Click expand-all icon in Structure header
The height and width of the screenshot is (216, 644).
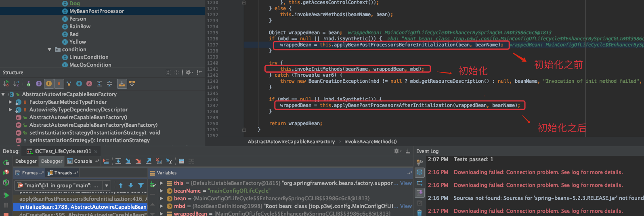[x=168, y=73]
